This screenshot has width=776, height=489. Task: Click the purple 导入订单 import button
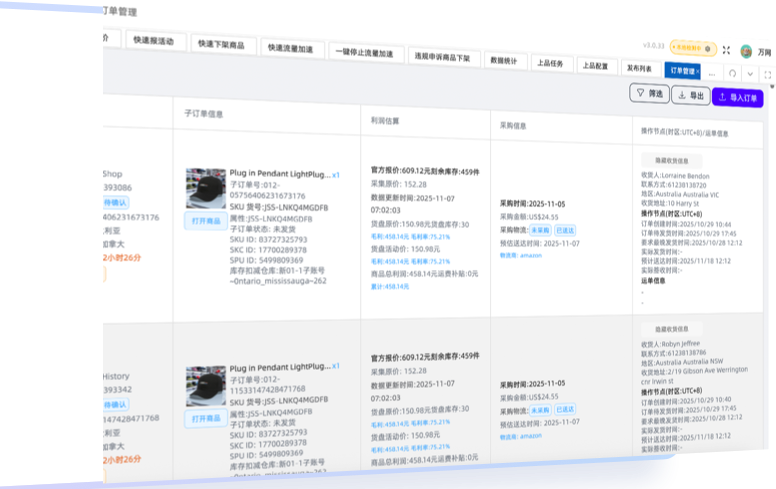click(738, 98)
